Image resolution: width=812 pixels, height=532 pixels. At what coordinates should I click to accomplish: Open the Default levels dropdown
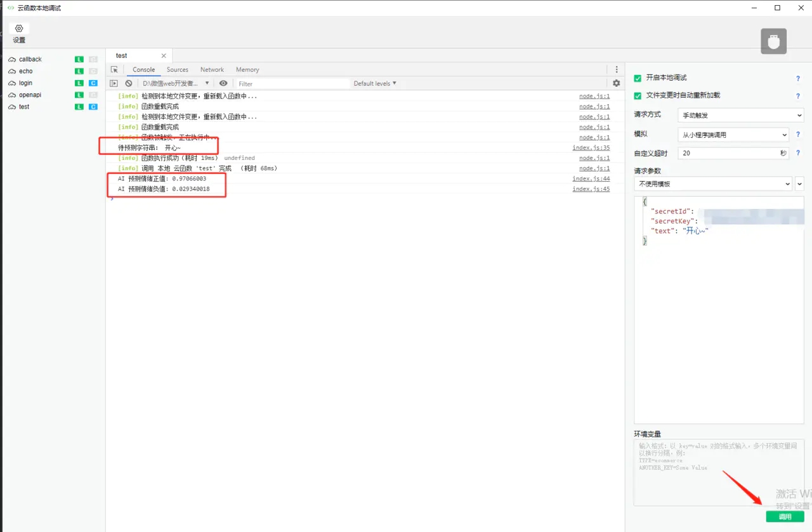pos(375,83)
